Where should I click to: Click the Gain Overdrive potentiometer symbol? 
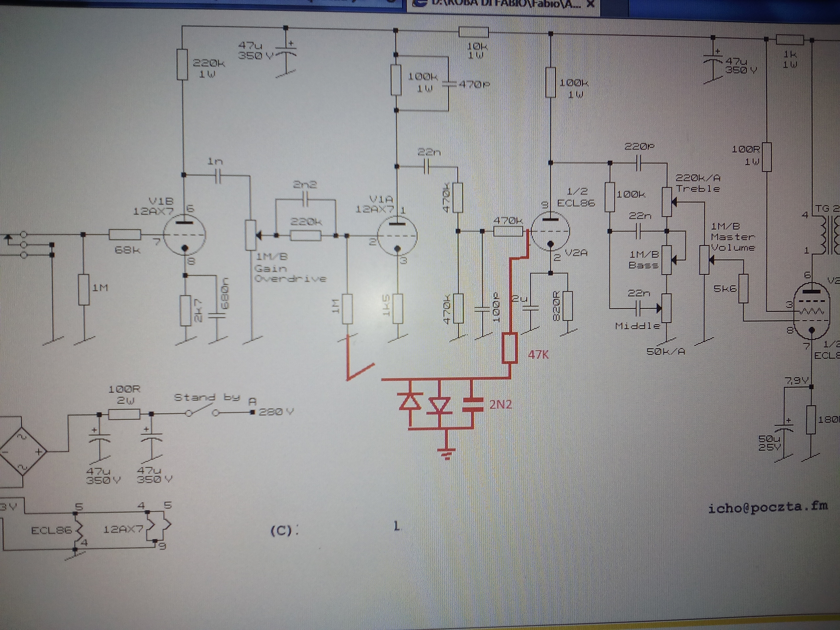(x=250, y=235)
